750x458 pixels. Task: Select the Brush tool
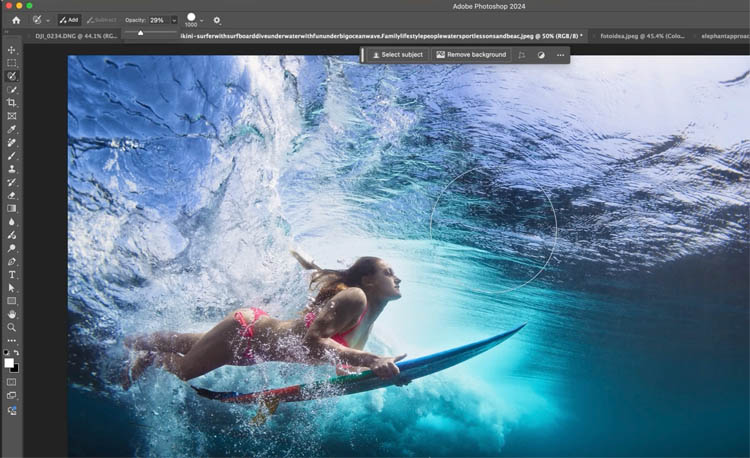(x=11, y=156)
